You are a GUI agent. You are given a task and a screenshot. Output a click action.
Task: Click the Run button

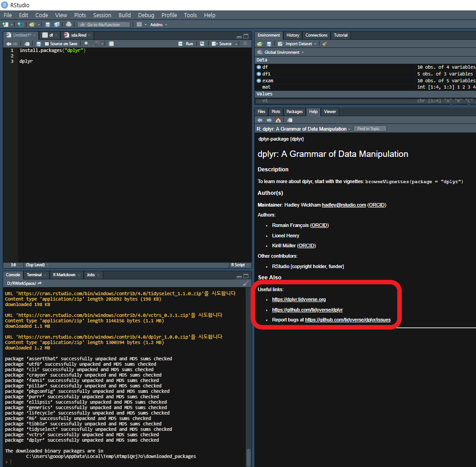coord(186,44)
